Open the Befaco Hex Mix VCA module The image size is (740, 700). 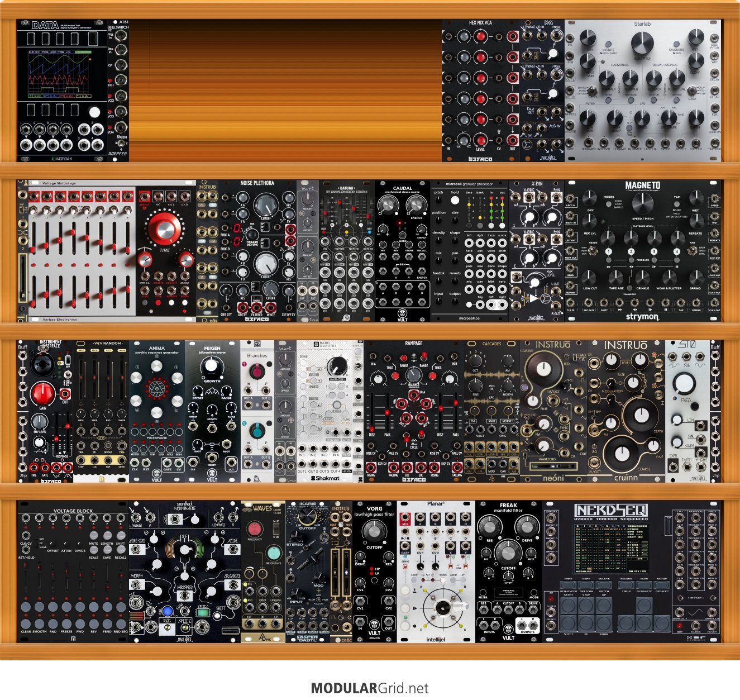[x=481, y=91]
